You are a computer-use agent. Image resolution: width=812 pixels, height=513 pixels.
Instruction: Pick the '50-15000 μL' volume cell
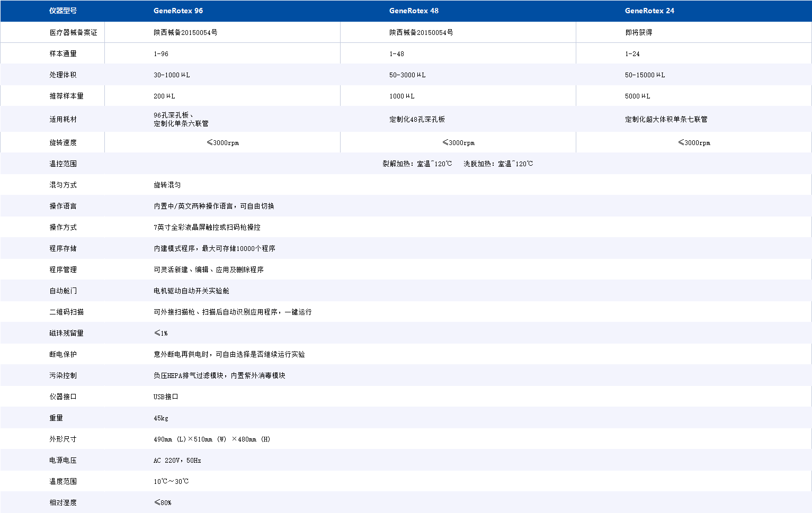tap(645, 75)
